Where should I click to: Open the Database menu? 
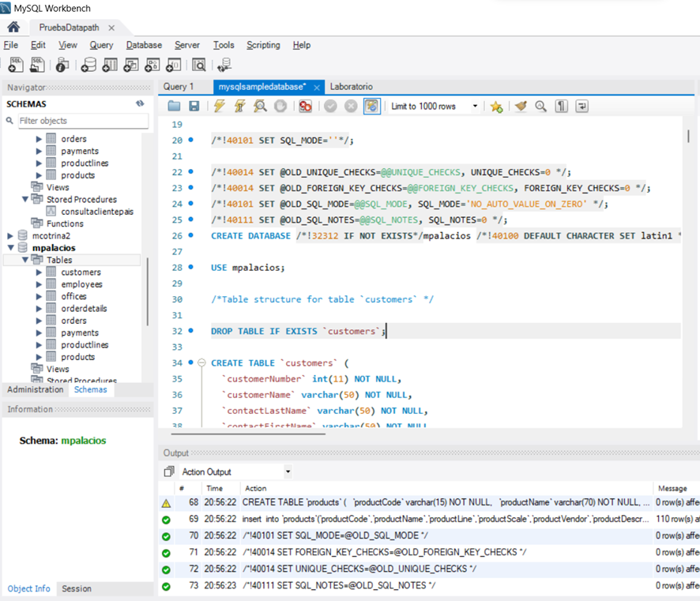click(143, 45)
